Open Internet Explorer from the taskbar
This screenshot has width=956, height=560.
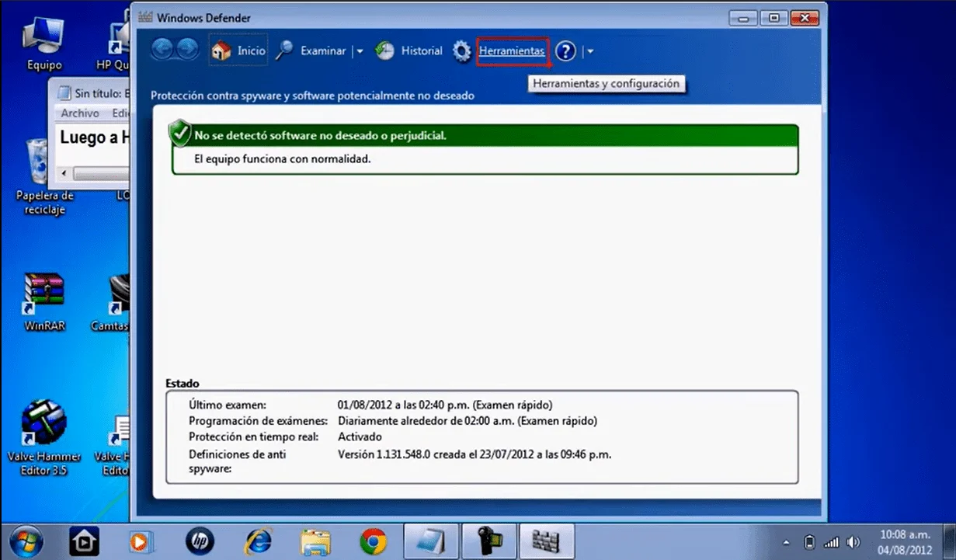(x=258, y=541)
